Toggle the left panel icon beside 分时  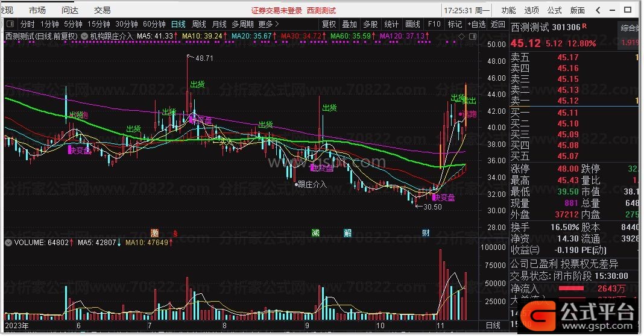click(11, 24)
